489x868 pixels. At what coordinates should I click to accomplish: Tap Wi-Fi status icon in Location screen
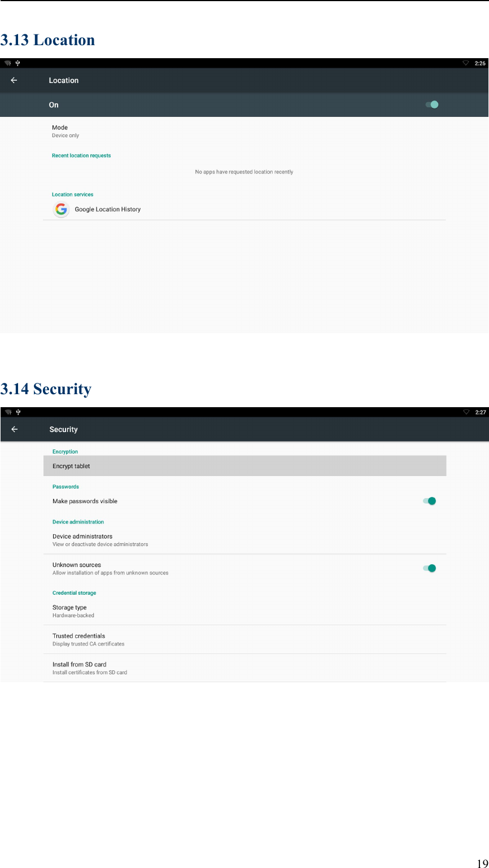[8, 63]
